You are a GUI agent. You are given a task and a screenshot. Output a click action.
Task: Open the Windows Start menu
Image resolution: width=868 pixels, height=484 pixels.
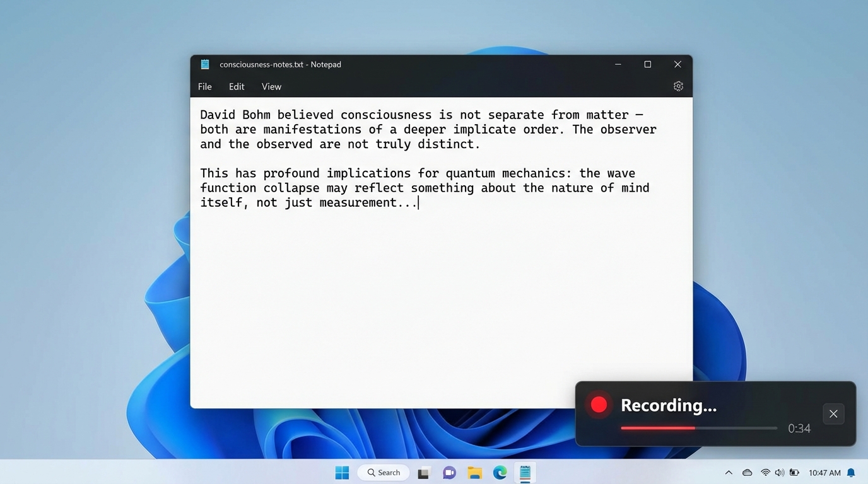point(342,473)
